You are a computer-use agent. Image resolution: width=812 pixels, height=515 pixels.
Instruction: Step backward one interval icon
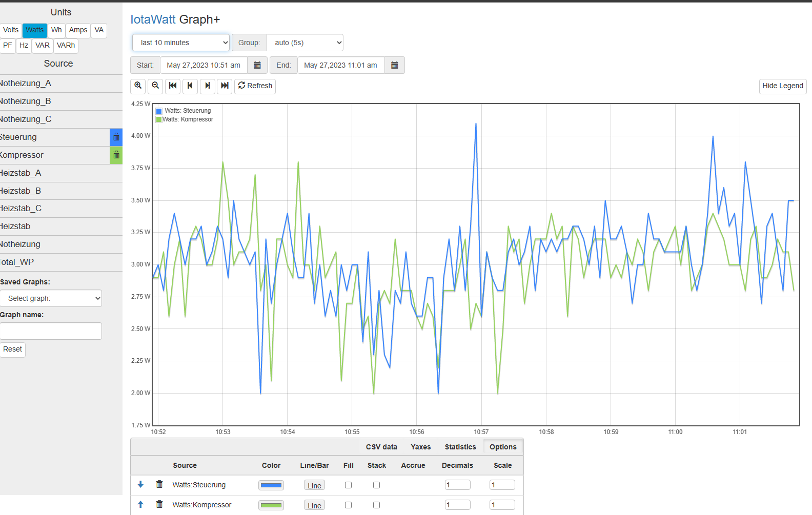pyautogui.click(x=190, y=86)
